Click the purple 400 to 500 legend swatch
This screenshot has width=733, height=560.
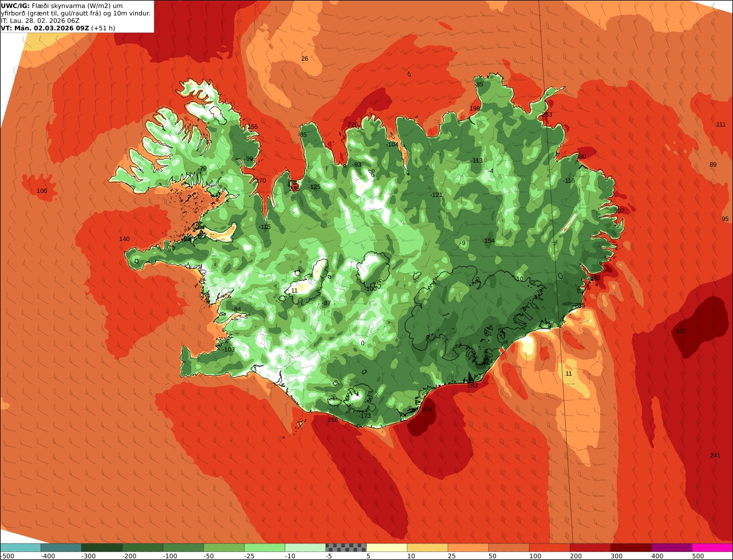[671, 547]
